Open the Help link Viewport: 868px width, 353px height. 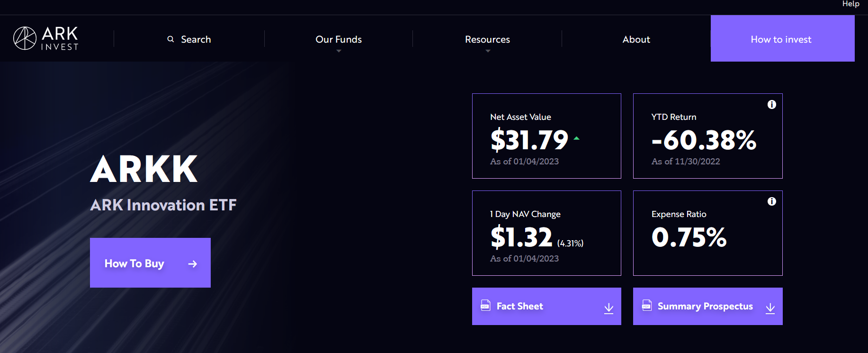[850, 4]
